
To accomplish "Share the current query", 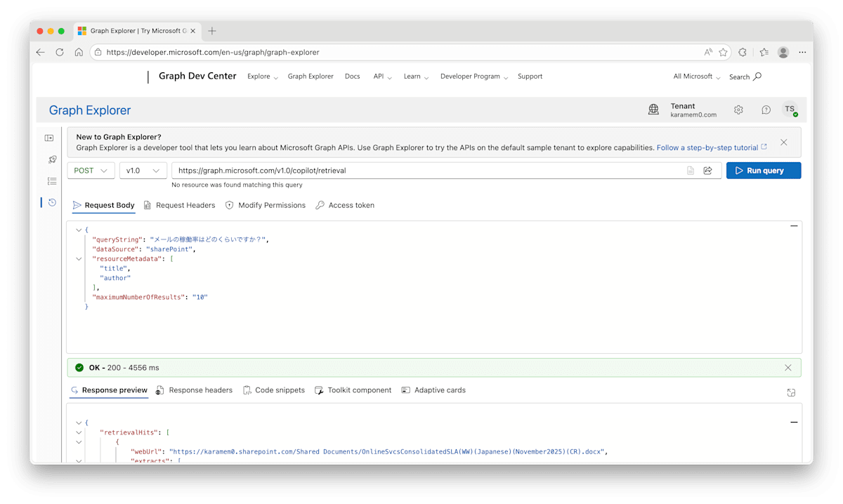I will point(707,170).
